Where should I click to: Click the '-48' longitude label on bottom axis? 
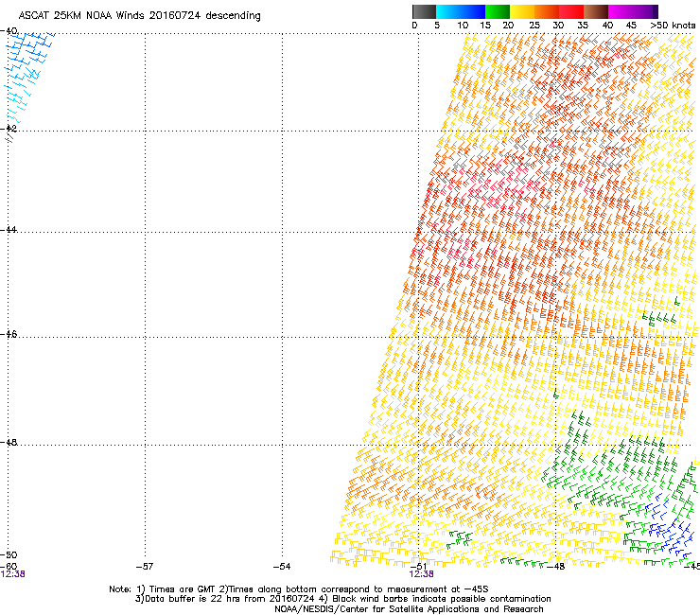click(x=556, y=567)
